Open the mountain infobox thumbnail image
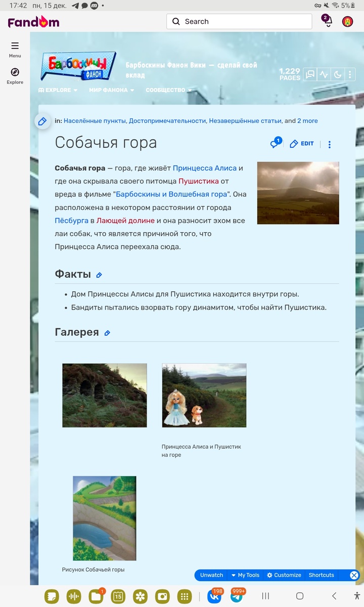364x607 pixels. [298, 193]
